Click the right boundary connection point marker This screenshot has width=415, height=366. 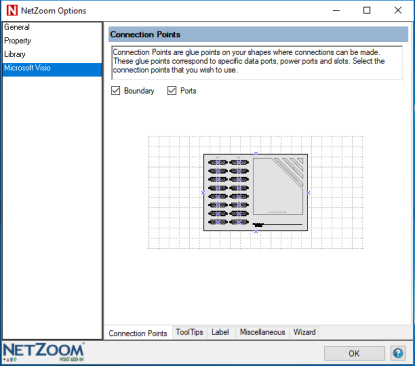click(x=308, y=193)
